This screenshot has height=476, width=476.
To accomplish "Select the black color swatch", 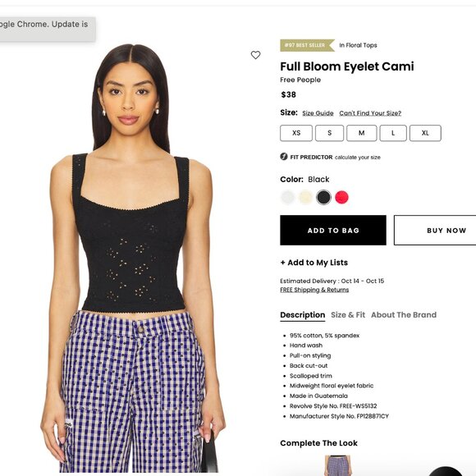I will click(x=323, y=197).
